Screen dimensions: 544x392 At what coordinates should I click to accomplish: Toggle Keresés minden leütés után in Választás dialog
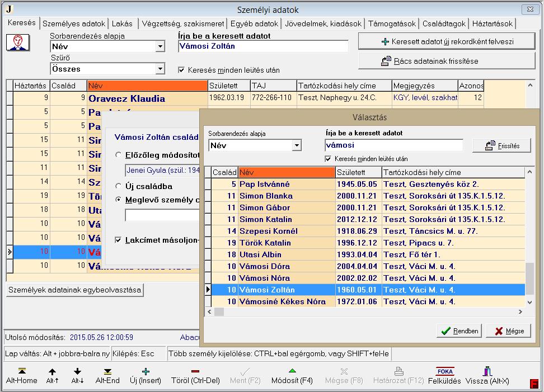click(x=328, y=159)
